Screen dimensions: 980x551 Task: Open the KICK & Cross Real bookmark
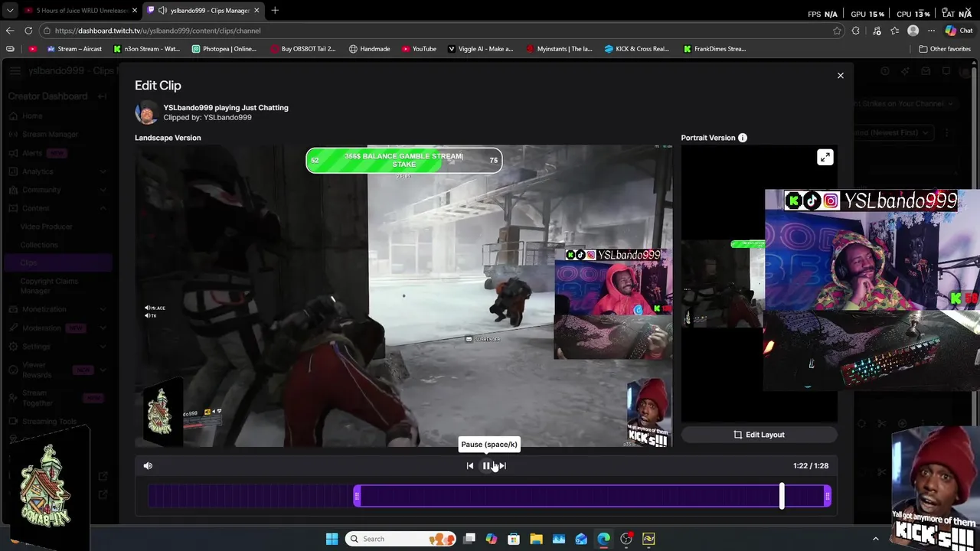[x=637, y=49]
